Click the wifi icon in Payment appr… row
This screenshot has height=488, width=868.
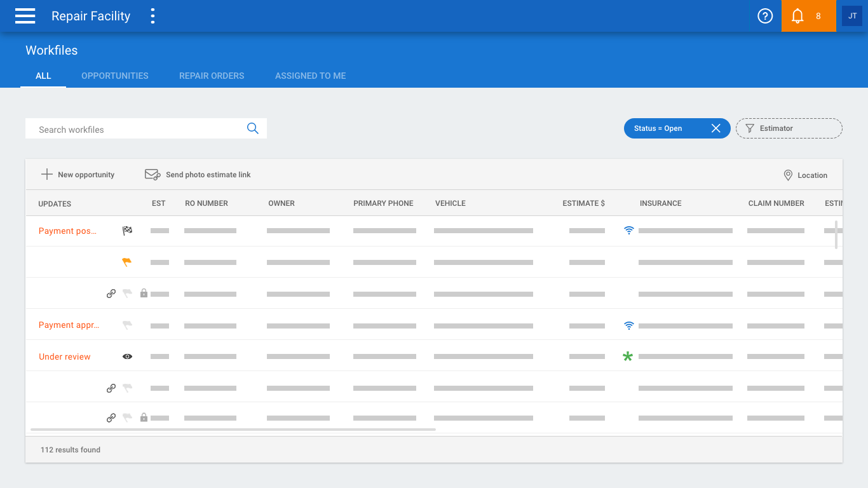click(629, 325)
